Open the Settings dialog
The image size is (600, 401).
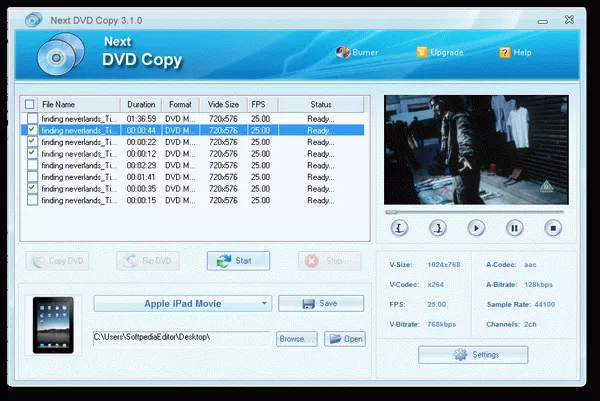[473, 355]
